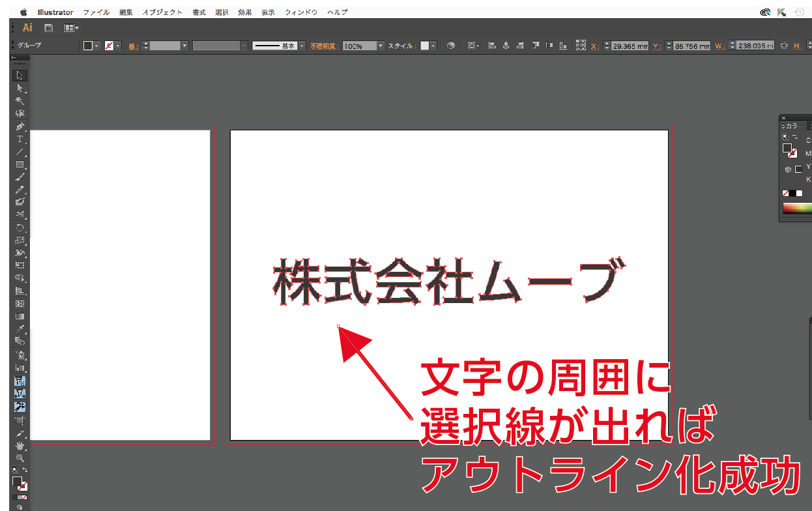Select the Scissors tool

pyautogui.click(x=20, y=215)
